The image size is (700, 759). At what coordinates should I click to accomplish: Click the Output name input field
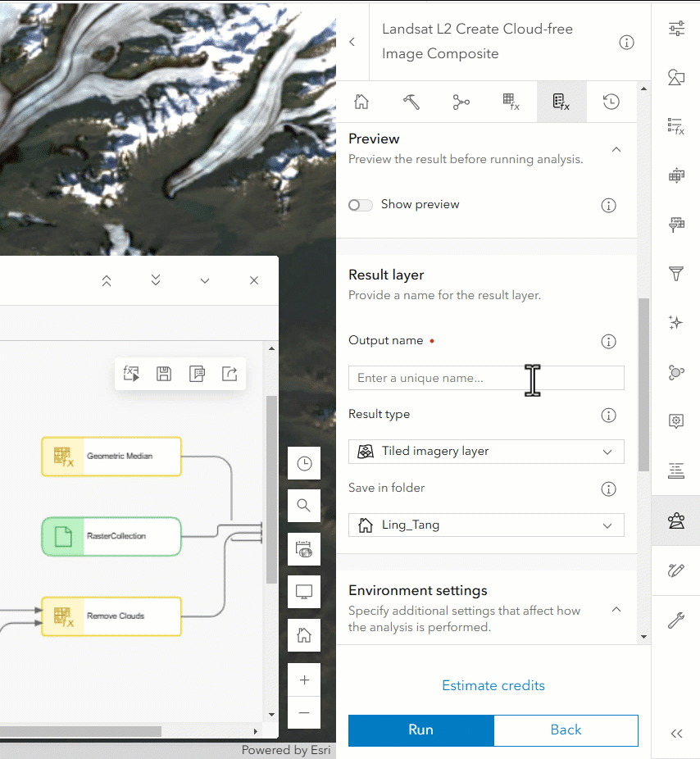[x=486, y=378]
